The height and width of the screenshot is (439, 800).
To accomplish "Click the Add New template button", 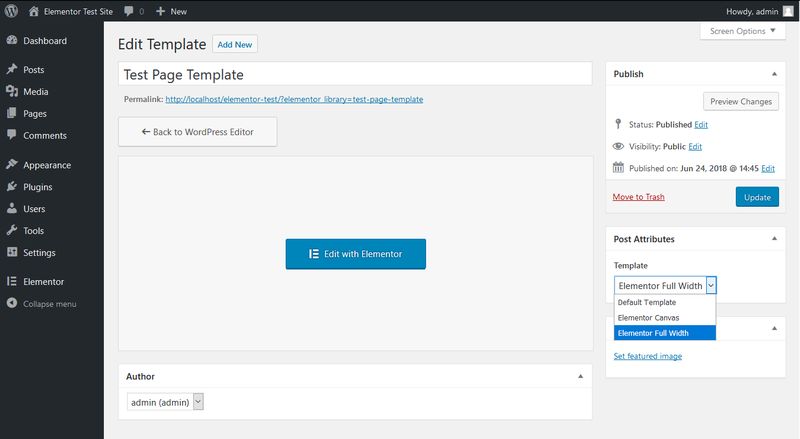I will pyautogui.click(x=235, y=44).
